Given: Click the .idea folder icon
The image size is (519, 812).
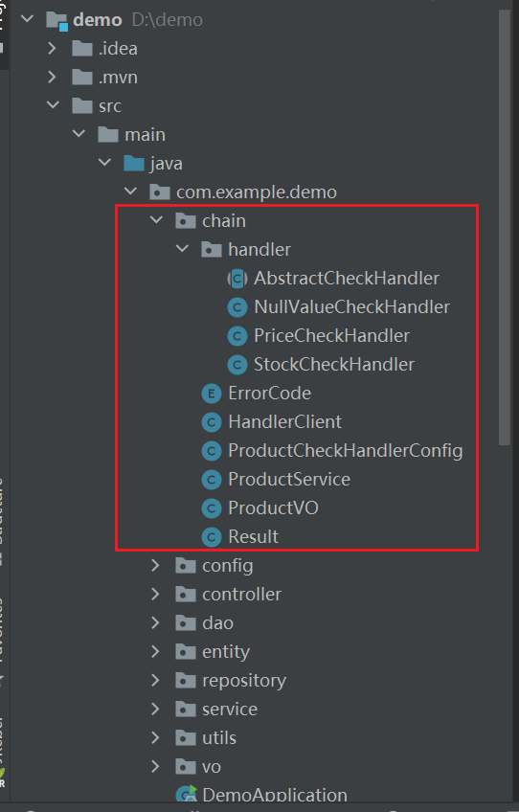Looking at the screenshot, I should click(x=82, y=49).
